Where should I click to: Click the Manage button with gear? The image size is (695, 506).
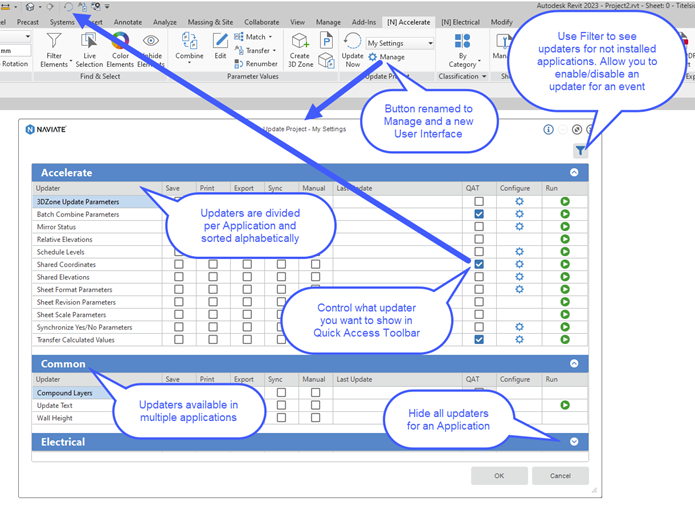(387, 57)
